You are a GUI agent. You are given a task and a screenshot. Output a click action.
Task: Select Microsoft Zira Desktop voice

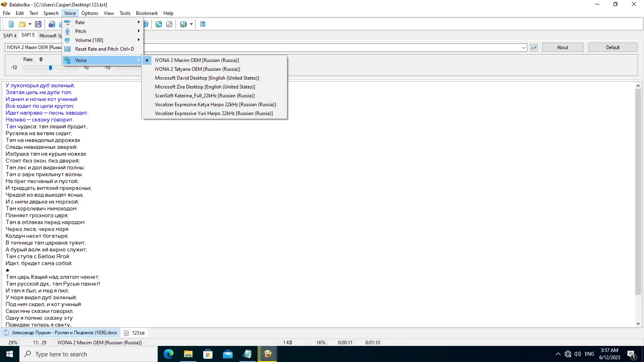tap(215, 87)
